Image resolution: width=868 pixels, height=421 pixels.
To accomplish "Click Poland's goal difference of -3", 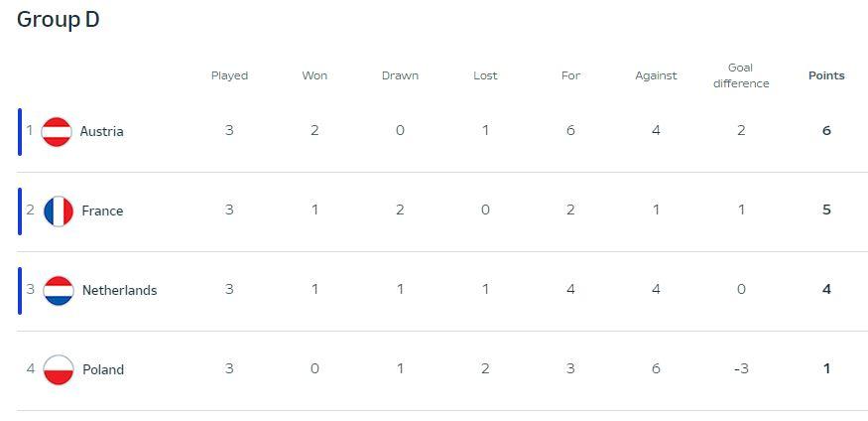I will 741,369.
